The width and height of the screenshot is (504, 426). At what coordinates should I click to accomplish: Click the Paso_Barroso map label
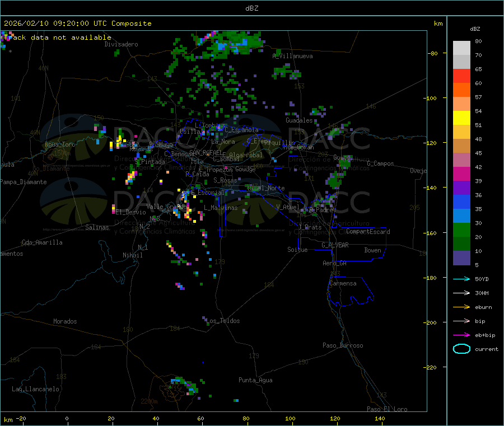coord(343,346)
